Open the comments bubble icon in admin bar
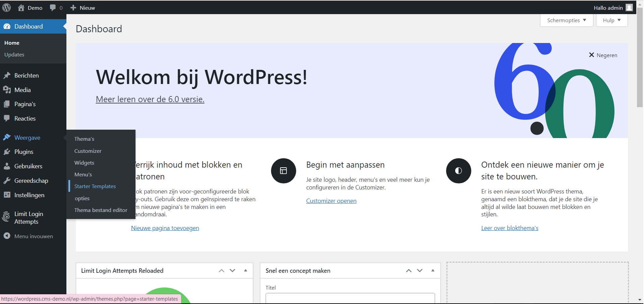Viewport: 644px width, 304px height. [x=53, y=8]
